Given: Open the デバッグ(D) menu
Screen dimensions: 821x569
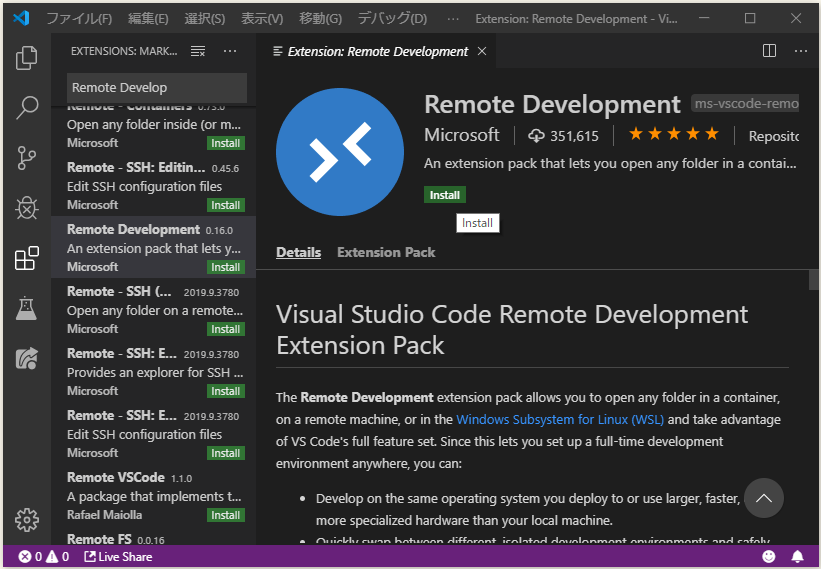Looking at the screenshot, I should click(x=392, y=19).
